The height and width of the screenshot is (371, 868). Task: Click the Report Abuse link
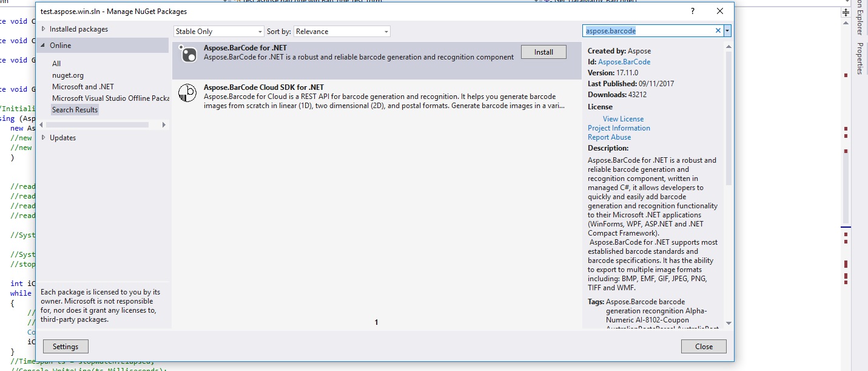[x=610, y=137]
